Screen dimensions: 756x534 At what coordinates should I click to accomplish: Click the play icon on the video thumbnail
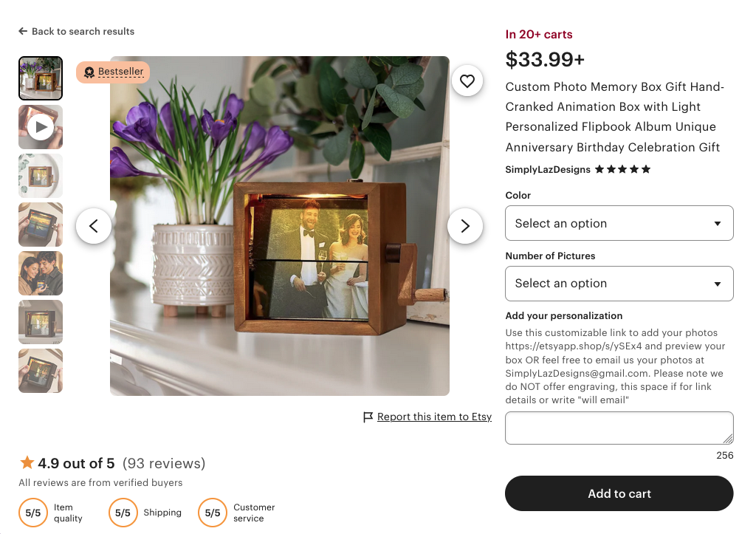[41, 127]
